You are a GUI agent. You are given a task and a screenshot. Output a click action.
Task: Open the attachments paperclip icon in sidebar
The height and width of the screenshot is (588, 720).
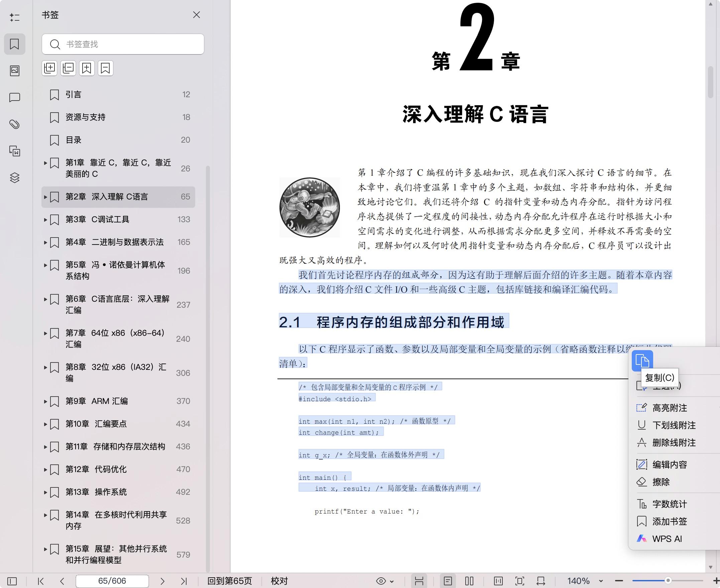click(x=15, y=124)
